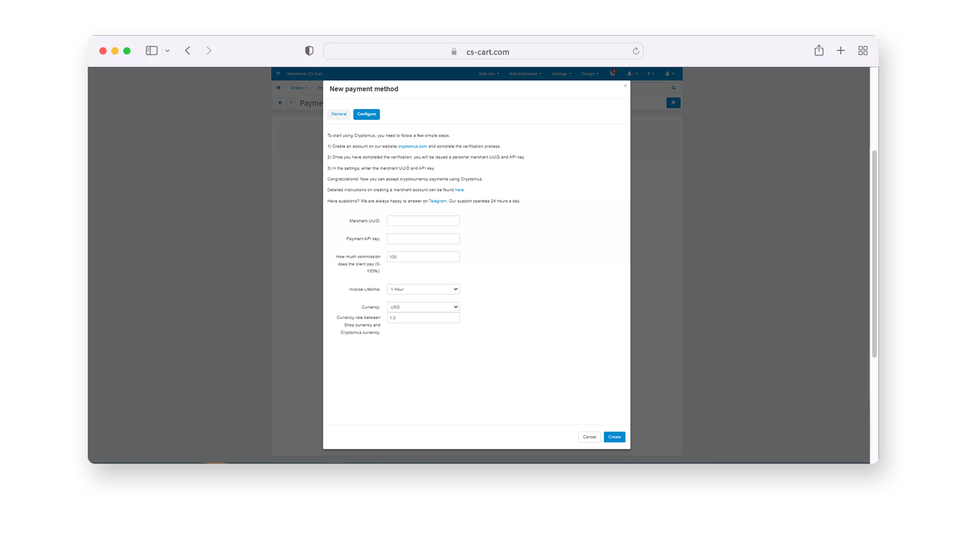
Task: Click the back arrow beside Payment title
Action: tap(280, 103)
